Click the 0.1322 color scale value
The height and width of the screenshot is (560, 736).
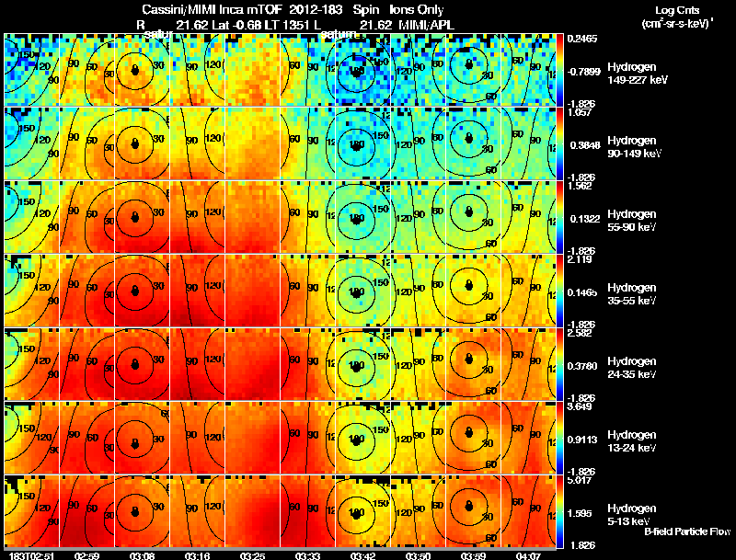[585, 219]
